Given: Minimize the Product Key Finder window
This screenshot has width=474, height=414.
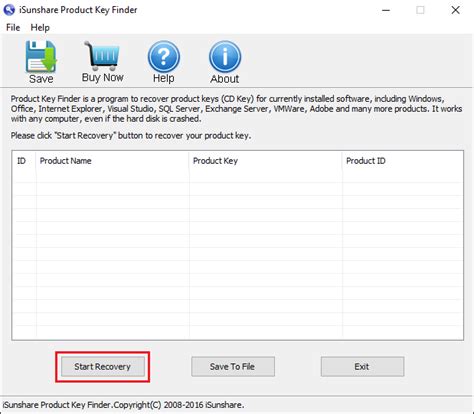Looking at the screenshot, I should coord(386,10).
